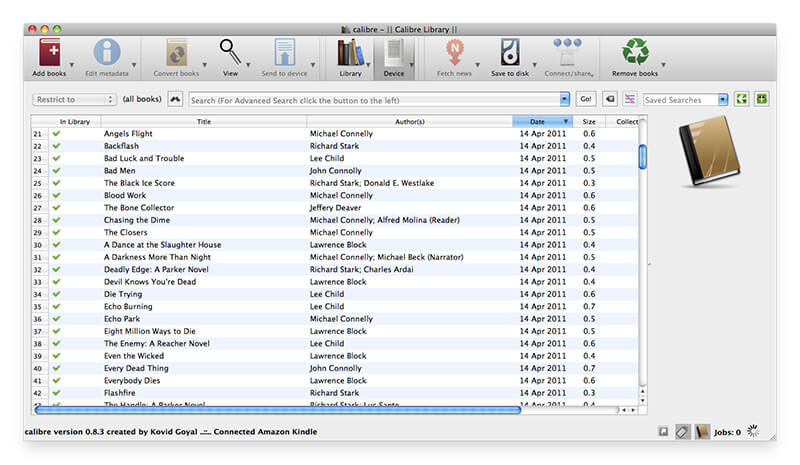Click the save current search plus icon
This screenshot has height=465, width=800.
pyautogui.click(x=762, y=99)
